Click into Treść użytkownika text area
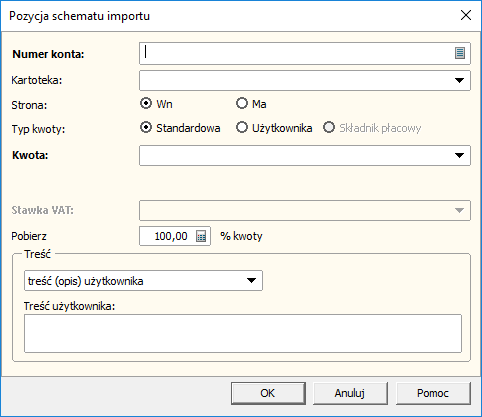This screenshot has width=482, height=417. pyautogui.click(x=243, y=333)
